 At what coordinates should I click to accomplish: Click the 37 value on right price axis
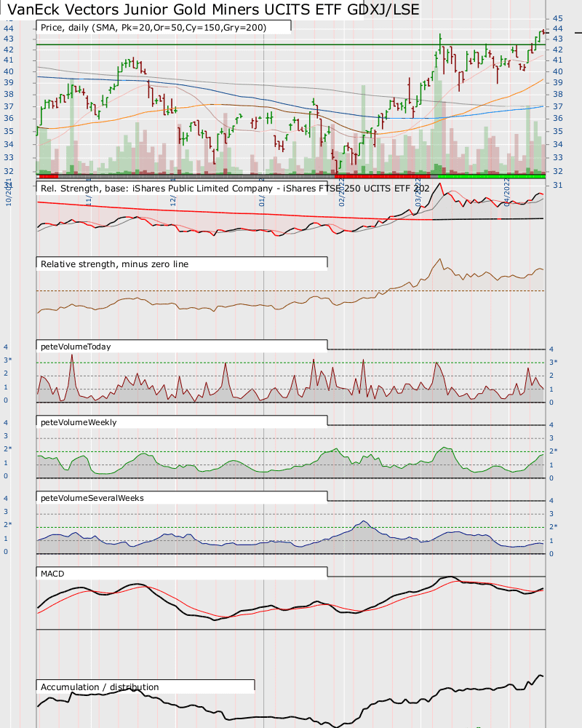[x=557, y=107]
